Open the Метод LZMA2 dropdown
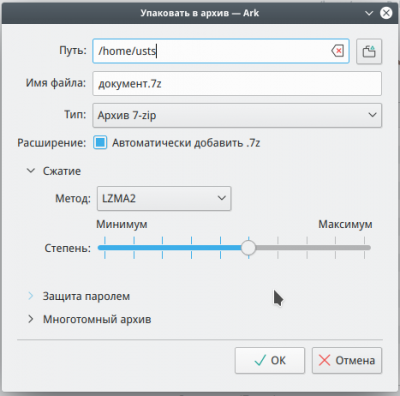The height and width of the screenshot is (396, 400). [164, 199]
